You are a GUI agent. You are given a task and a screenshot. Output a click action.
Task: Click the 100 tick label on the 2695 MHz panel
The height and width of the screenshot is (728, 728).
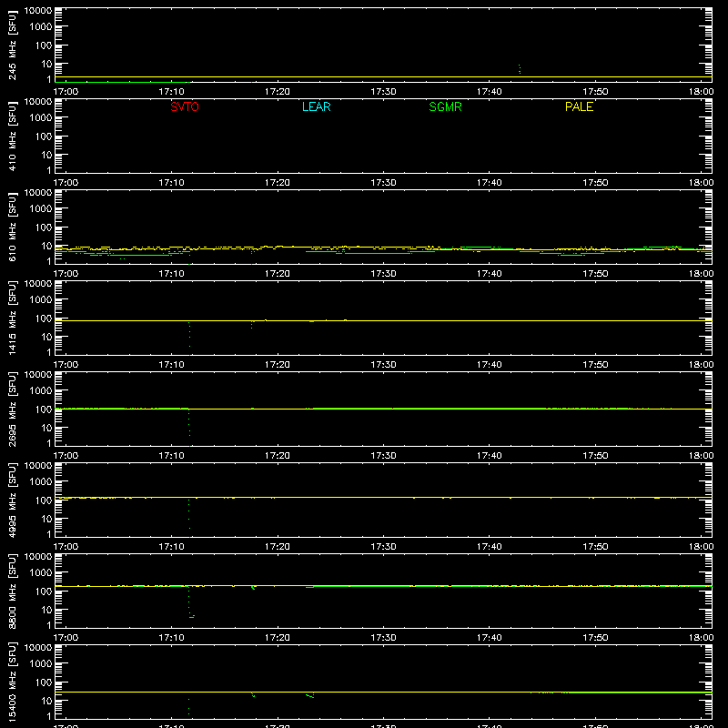point(44,409)
